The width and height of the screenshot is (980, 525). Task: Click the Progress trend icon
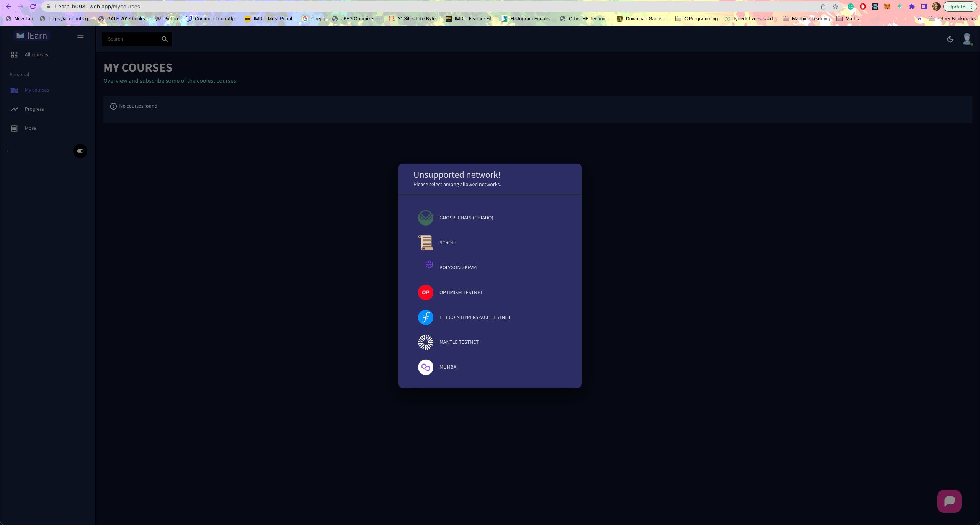click(x=14, y=109)
